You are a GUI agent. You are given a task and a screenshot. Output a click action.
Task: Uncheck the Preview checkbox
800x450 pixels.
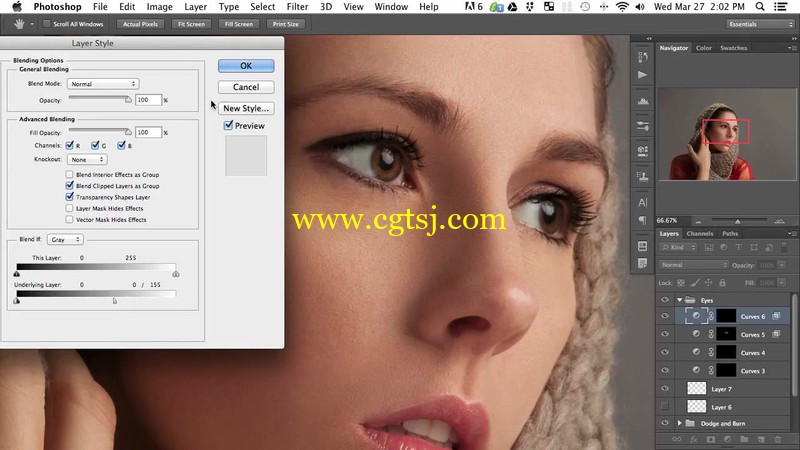pos(229,125)
